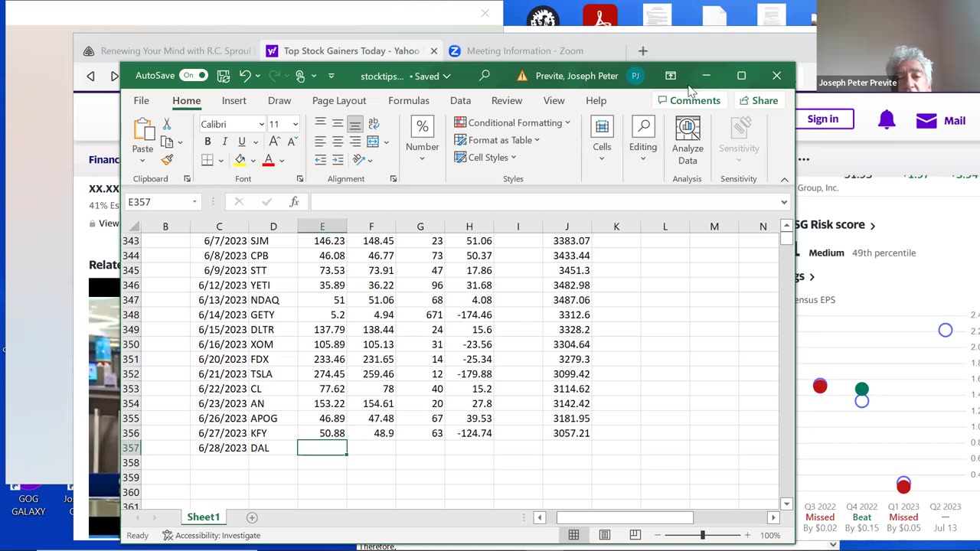Toggle Align Left in the Alignment group
980x551 pixels.
(x=320, y=142)
